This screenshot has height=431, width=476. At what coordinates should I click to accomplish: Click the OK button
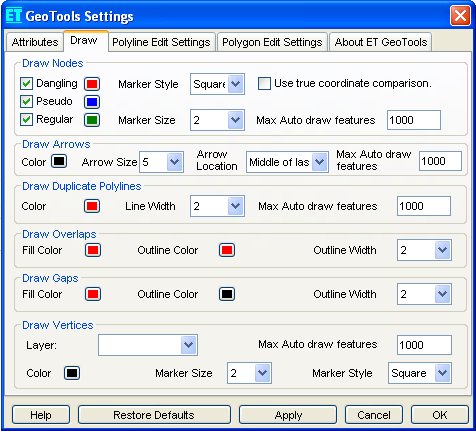(440, 415)
